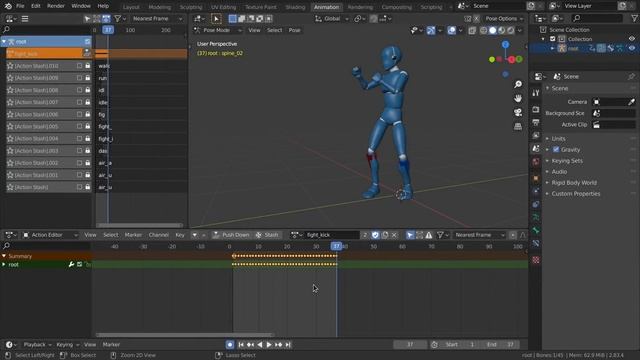Hide the Collection with eye icon

[x=632, y=39]
